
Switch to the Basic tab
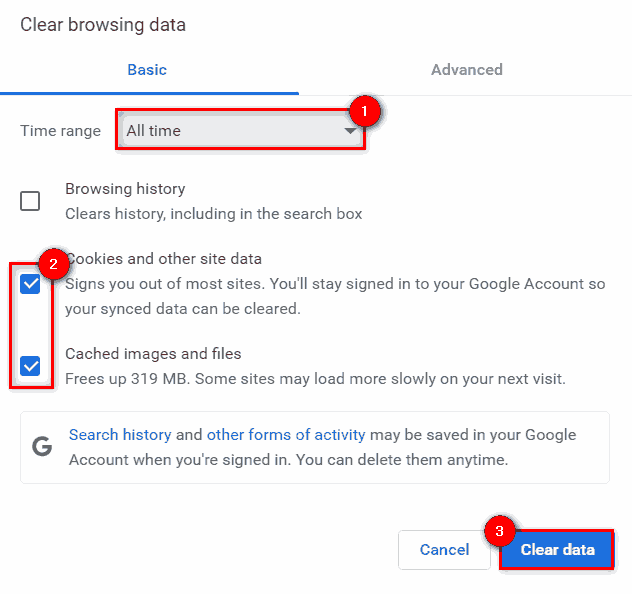tap(147, 70)
